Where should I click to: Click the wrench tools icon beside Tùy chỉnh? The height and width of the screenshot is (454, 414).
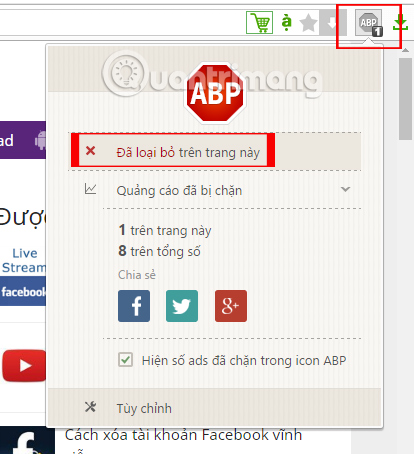point(90,407)
